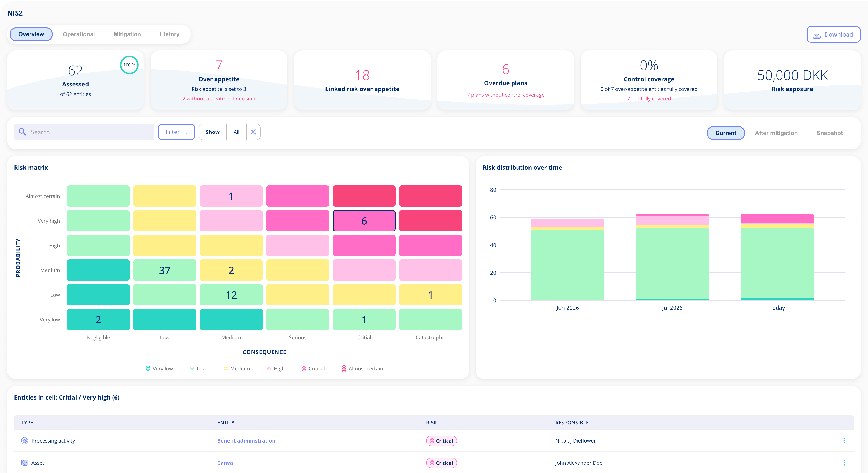Image resolution: width=868 pixels, height=473 pixels.
Task: Click the search magnifier icon
Action: point(22,132)
